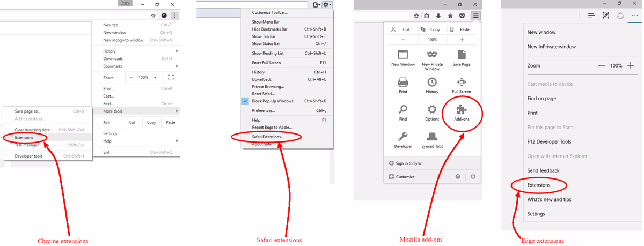The image size is (644, 246).
Task: Choose Safari Extensions... in Safari menu
Action: 268,137
